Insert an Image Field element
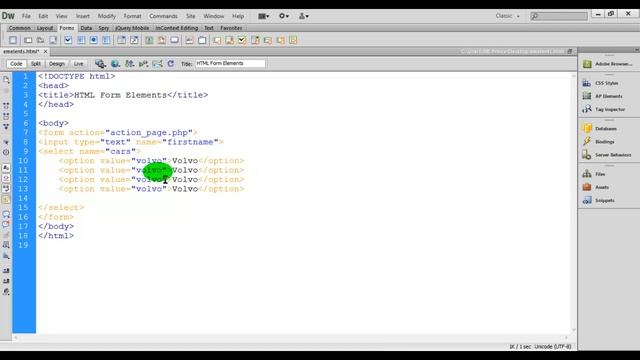640x360 pixels. 149,40
